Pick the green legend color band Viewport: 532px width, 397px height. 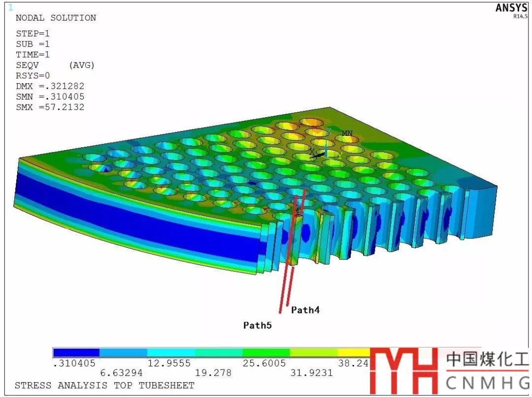point(266,353)
